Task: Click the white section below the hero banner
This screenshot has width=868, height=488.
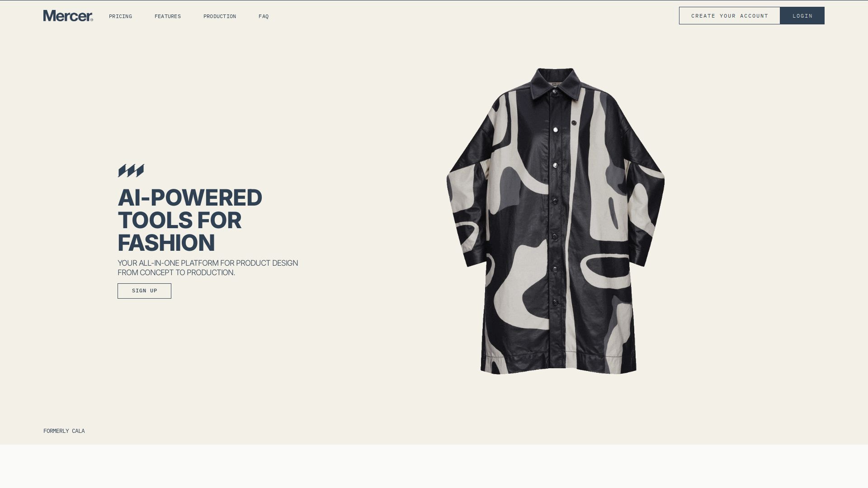Action: pos(434,466)
